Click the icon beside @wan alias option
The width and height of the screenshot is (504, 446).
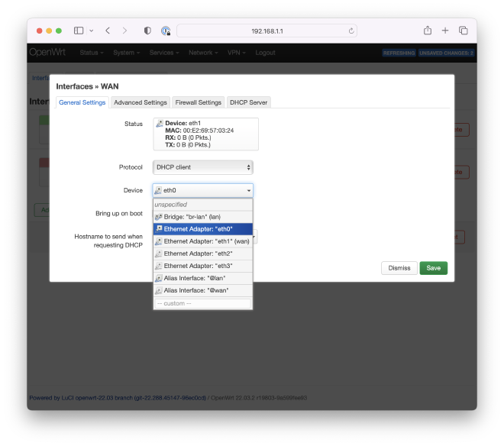(x=159, y=290)
